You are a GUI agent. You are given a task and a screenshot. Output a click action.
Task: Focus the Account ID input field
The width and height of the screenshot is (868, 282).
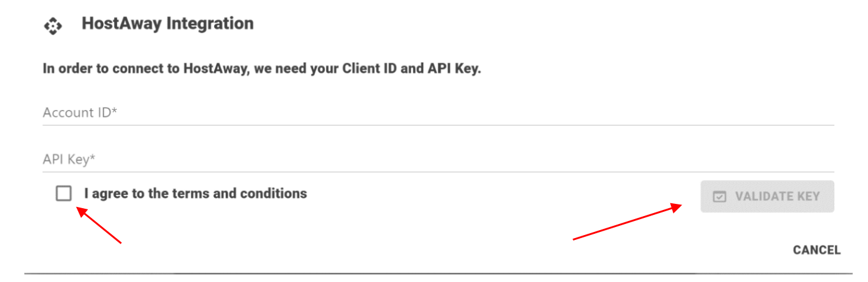click(438, 113)
